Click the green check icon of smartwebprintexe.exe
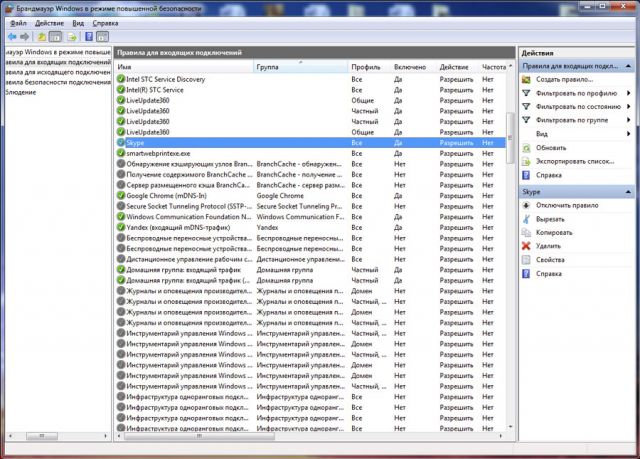 pyautogui.click(x=121, y=153)
